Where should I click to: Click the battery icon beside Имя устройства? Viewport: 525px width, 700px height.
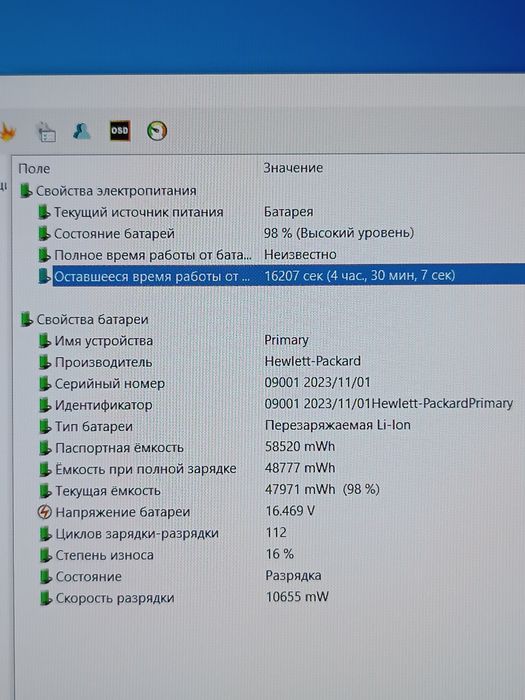pyautogui.click(x=44, y=341)
